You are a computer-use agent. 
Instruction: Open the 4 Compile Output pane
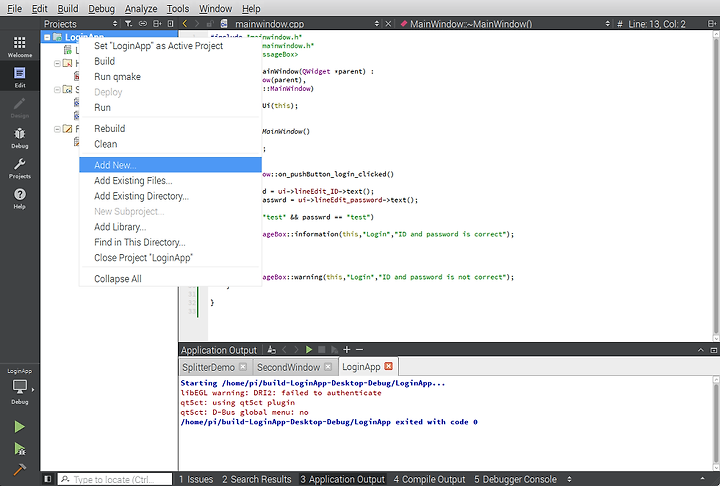(429, 479)
